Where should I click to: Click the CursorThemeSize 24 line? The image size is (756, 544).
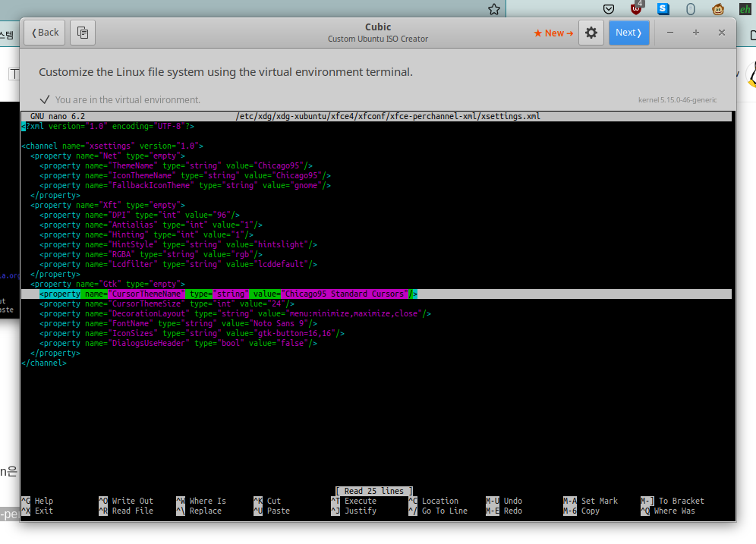point(167,304)
